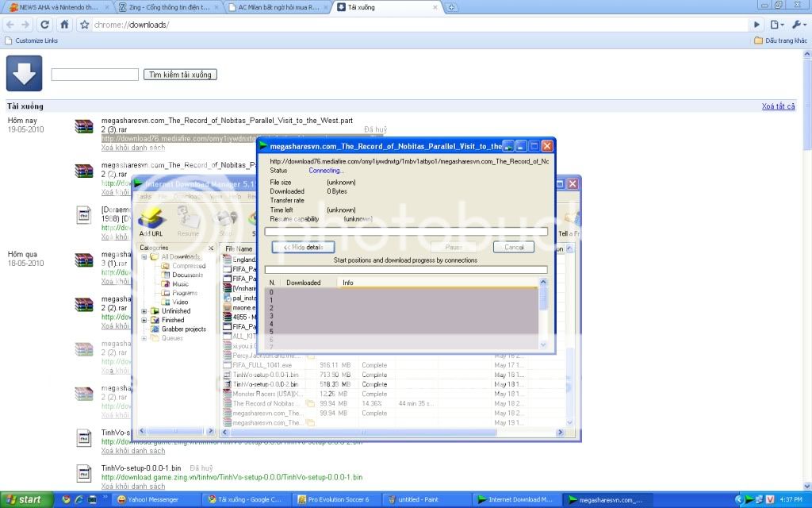Expand the Finished category node
The height and width of the screenshot is (508, 812).
(144, 321)
